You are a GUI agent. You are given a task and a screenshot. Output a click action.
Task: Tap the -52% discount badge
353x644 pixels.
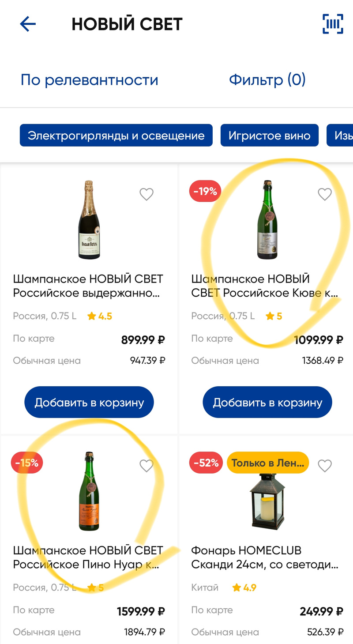tap(205, 463)
